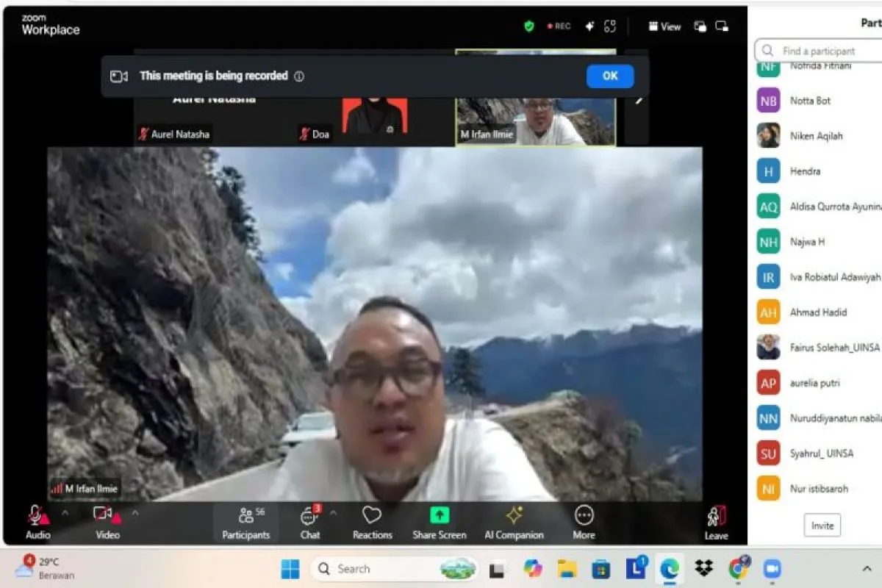Viewport: 882px width, 588px height.
Task: Expand video options arrow beside Video
Action: tap(135, 513)
